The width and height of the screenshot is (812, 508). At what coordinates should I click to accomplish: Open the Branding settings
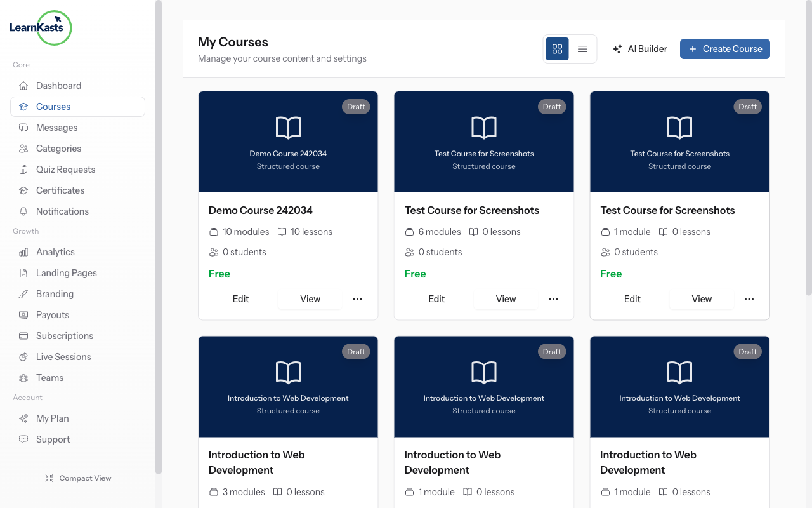[x=53, y=293]
